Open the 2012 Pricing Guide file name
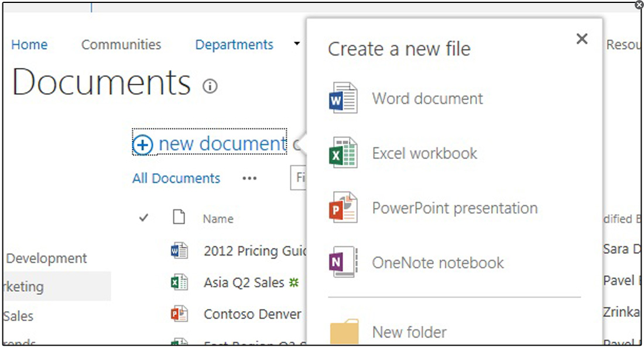This screenshot has height=348, width=644. [x=255, y=251]
